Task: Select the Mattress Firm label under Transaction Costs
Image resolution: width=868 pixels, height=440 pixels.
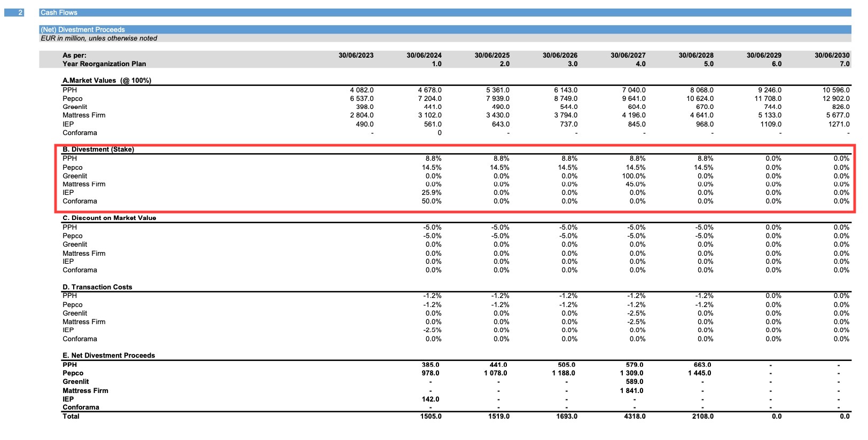Action: (x=84, y=322)
